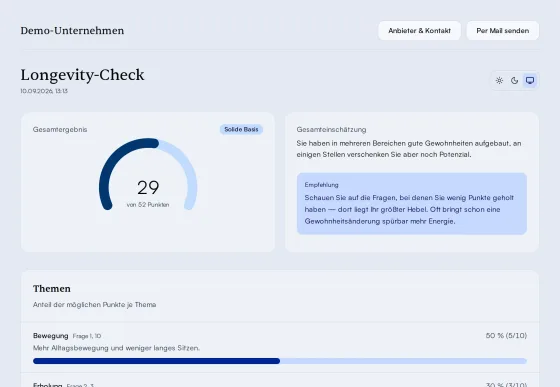Click the Bewegung progress bar

click(280, 361)
